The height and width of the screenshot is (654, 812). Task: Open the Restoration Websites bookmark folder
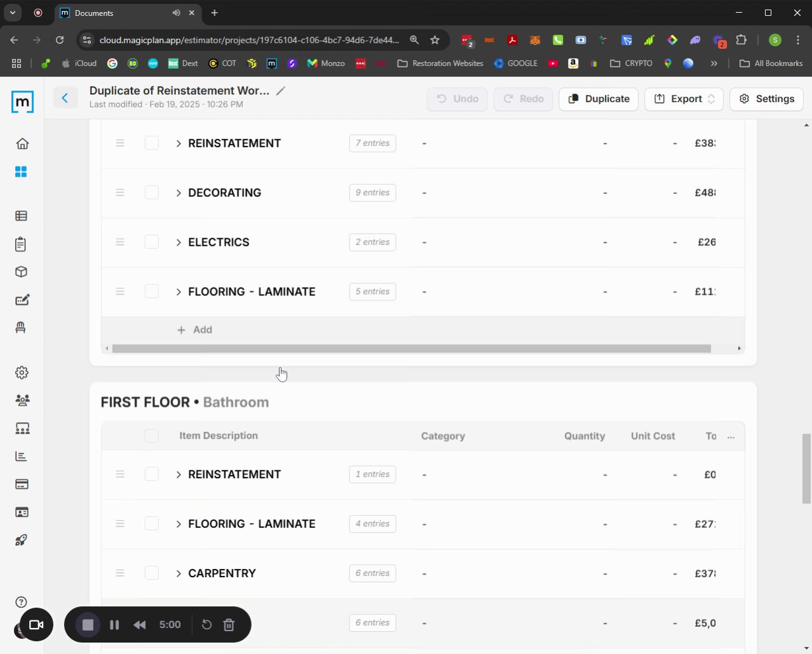click(x=440, y=63)
